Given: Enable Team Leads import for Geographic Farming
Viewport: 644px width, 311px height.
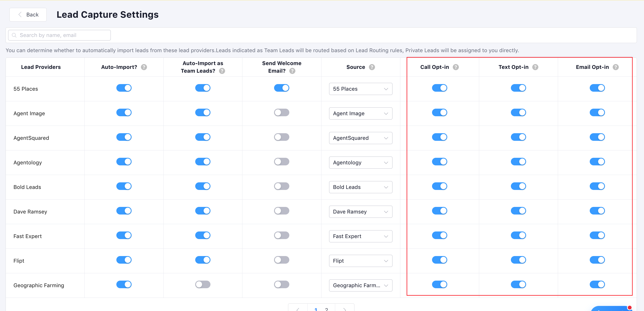Looking at the screenshot, I should click(x=203, y=284).
